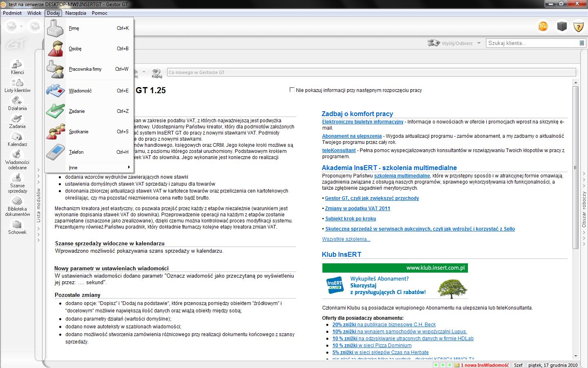The width and height of the screenshot is (588, 368).
Task: Open the Wiadomości odebrane module icon
Action: click(17, 160)
